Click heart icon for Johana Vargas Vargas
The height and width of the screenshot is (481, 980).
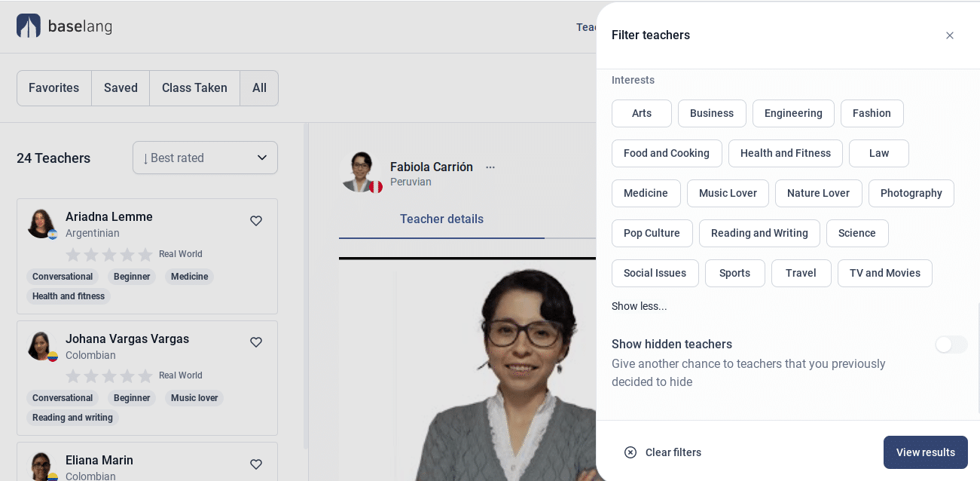[x=256, y=342]
